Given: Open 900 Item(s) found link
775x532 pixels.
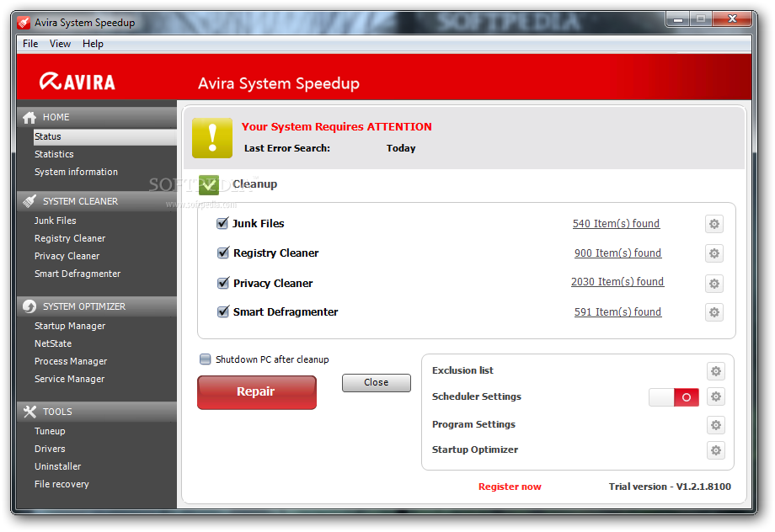Looking at the screenshot, I should pos(617,253).
